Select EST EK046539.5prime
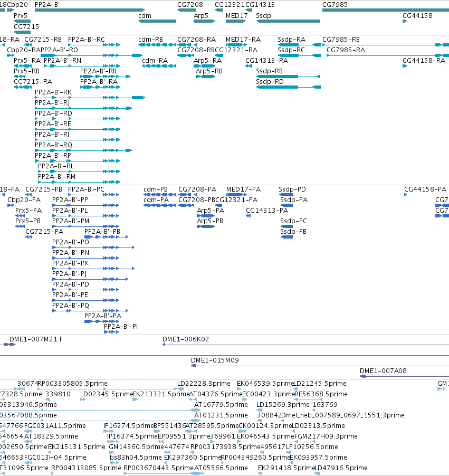This screenshot has height=476, width=449. [239, 389]
